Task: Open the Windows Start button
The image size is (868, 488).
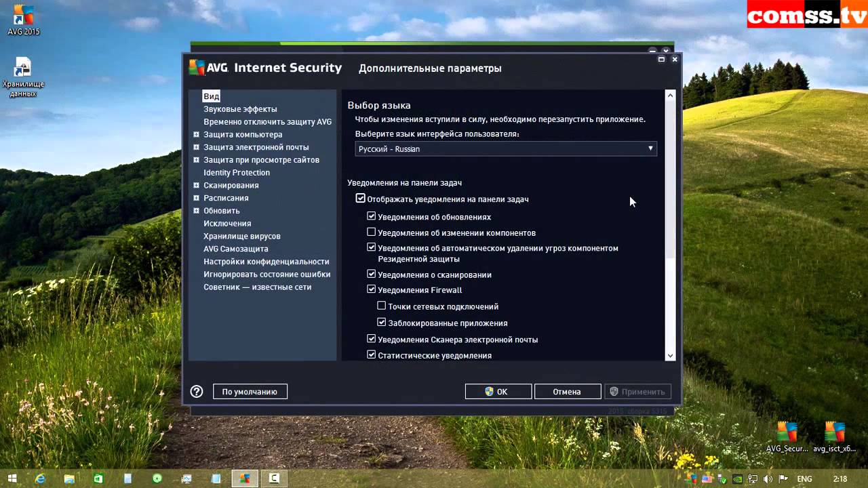Action: [12, 479]
